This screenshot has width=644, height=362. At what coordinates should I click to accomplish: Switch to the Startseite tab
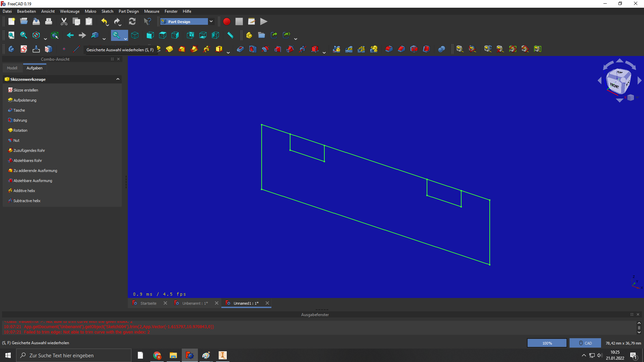point(148,303)
